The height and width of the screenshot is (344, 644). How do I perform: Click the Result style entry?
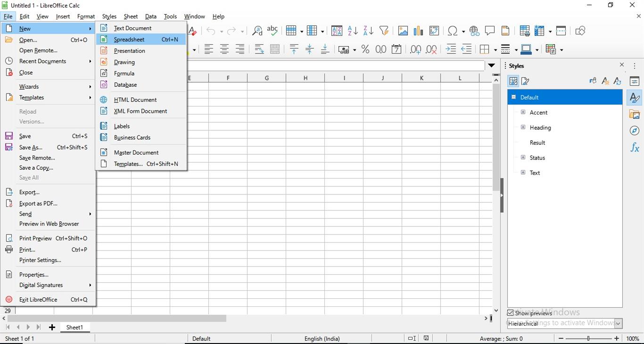pyautogui.click(x=537, y=143)
